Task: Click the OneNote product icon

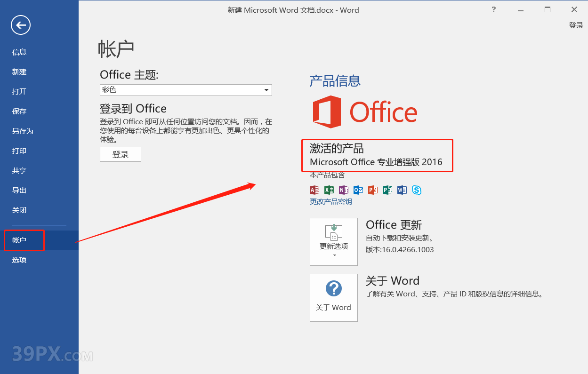Action: coord(344,190)
